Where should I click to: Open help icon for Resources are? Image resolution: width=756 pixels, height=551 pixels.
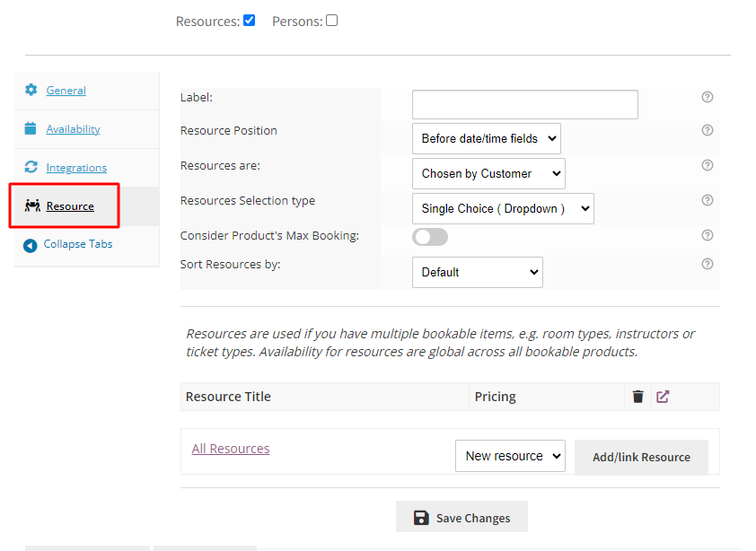coord(707,165)
